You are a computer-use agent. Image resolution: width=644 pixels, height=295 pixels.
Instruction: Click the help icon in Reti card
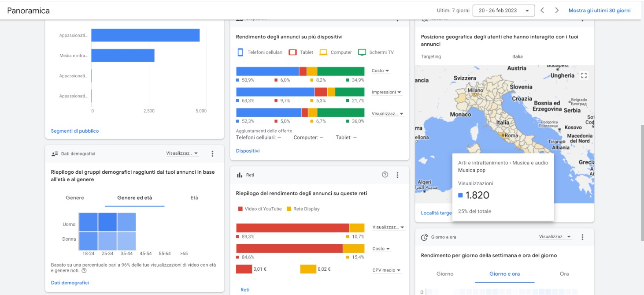[x=385, y=175]
